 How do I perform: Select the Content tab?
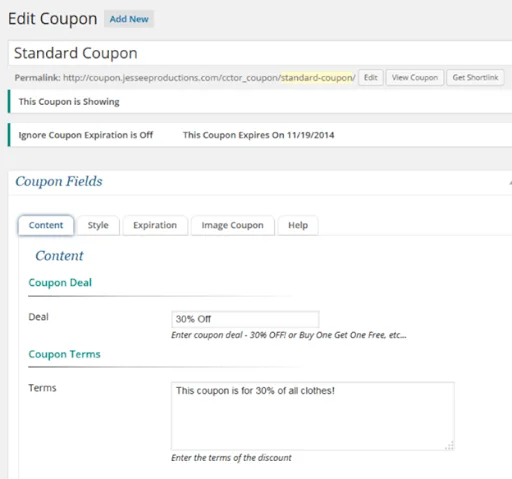pyautogui.click(x=46, y=225)
